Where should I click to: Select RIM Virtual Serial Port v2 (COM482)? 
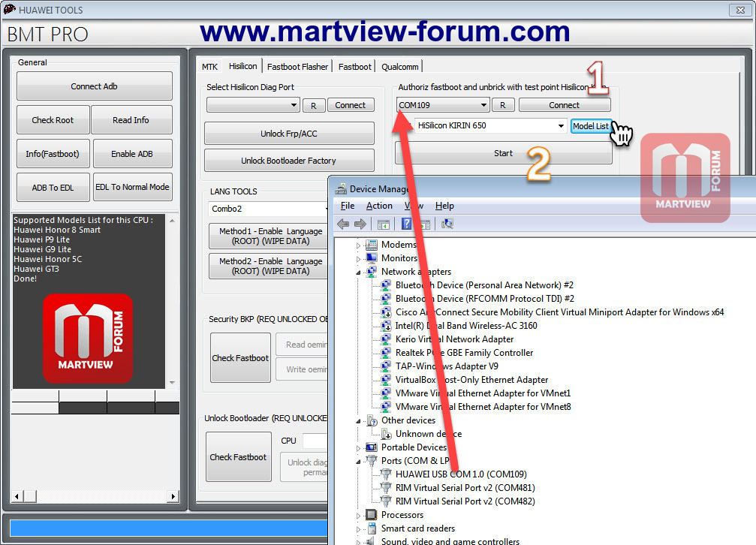(x=465, y=501)
